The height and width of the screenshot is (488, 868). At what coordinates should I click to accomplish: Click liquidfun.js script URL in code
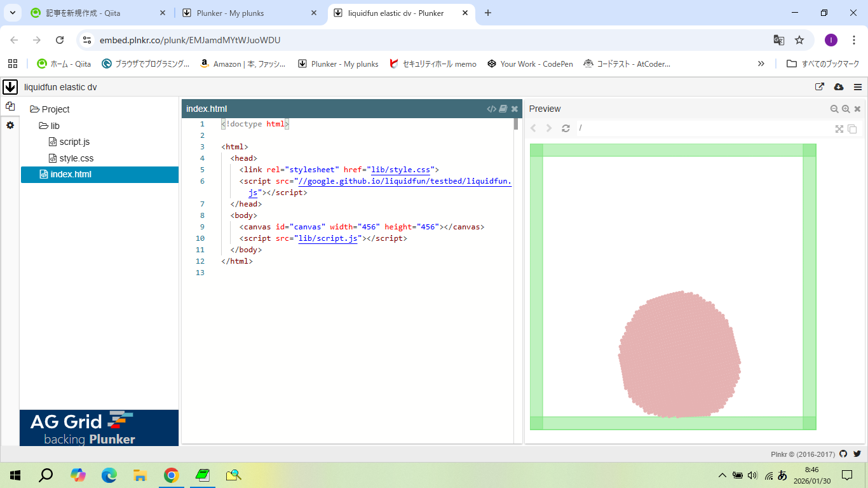[405, 181]
